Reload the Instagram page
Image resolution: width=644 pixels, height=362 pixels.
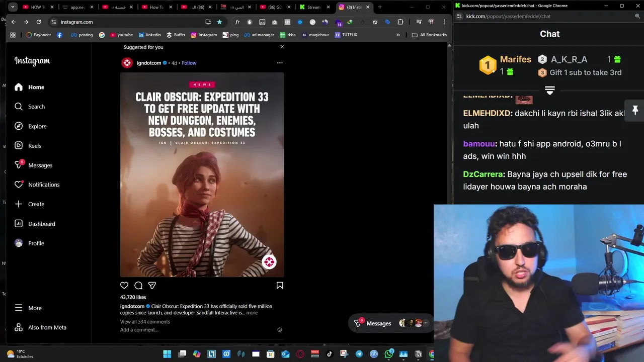point(39,22)
